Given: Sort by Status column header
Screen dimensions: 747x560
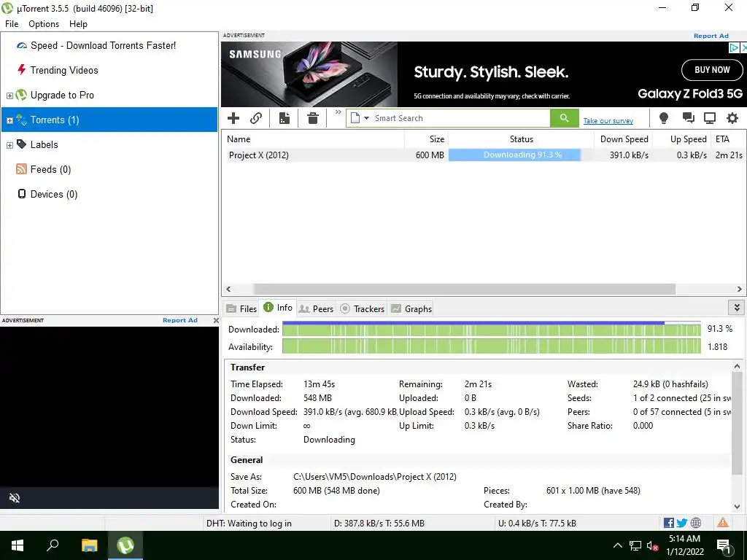Looking at the screenshot, I should 521,139.
